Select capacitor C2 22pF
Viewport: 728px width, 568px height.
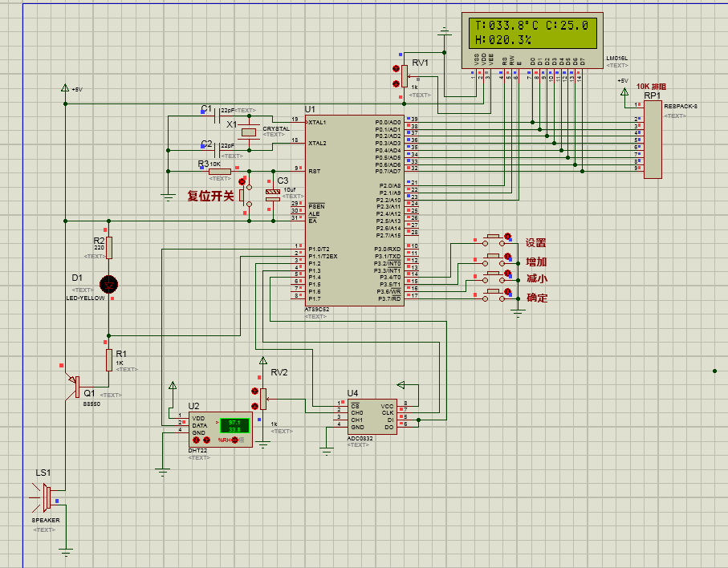coord(217,150)
